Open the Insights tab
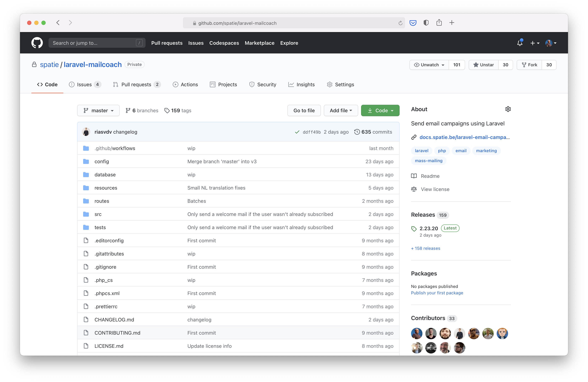 click(301, 85)
